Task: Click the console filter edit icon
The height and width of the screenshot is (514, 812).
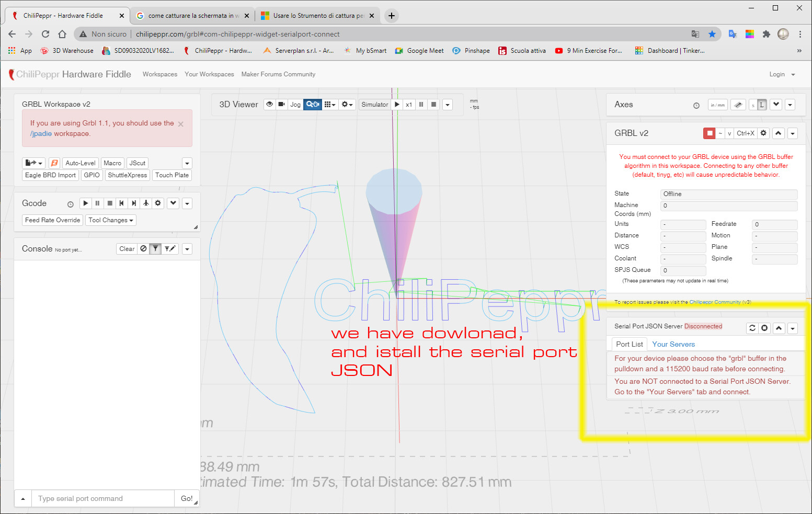Action: point(170,249)
